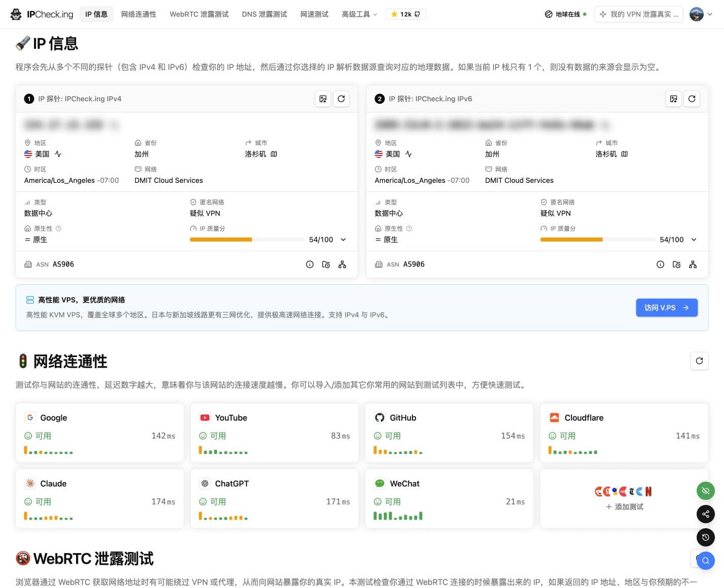
Task: Click 添加测试 to add a site
Action: click(624, 506)
